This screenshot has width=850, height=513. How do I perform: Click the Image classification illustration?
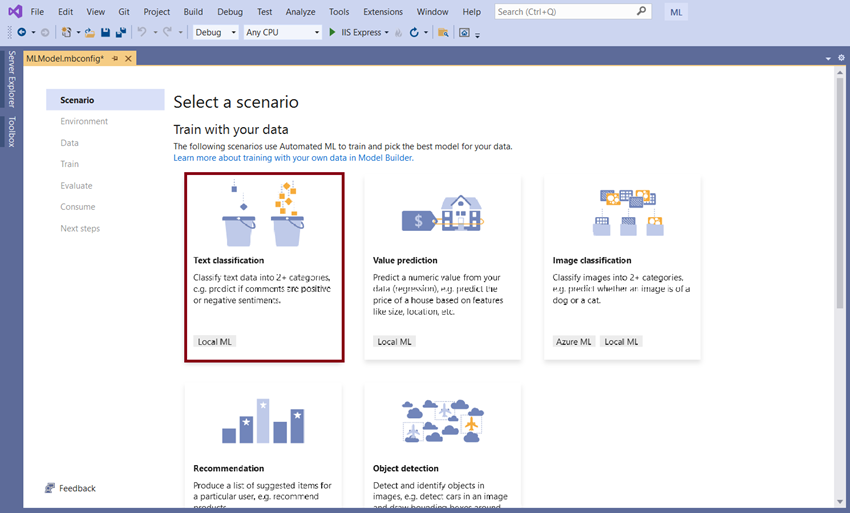click(x=628, y=213)
